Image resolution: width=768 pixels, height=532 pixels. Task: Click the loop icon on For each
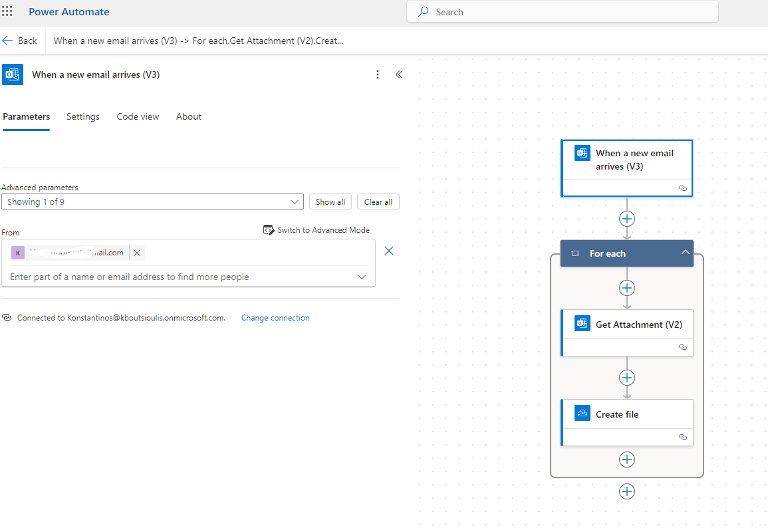[x=576, y=253]
